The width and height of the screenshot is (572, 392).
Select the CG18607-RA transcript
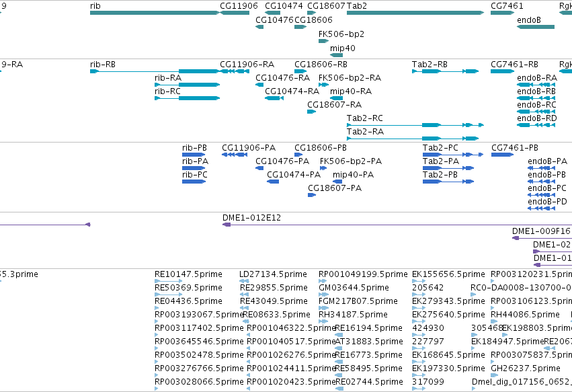point(311,112)
